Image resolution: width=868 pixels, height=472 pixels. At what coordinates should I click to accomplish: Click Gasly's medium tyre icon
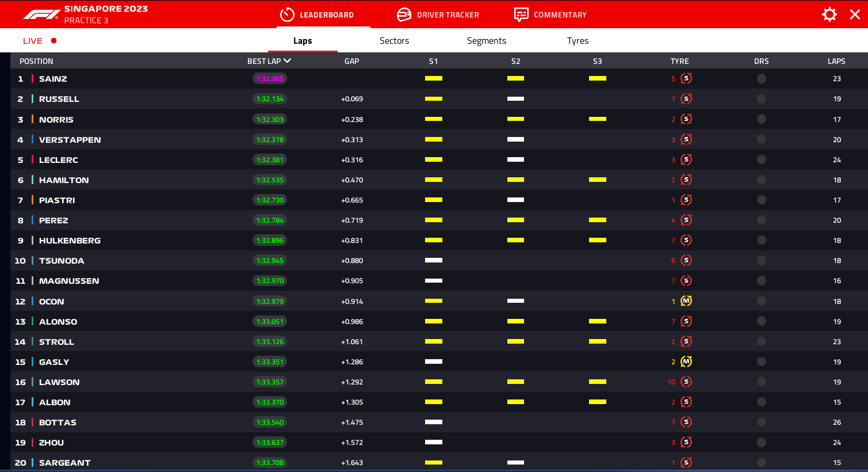[x=686, y=361]
